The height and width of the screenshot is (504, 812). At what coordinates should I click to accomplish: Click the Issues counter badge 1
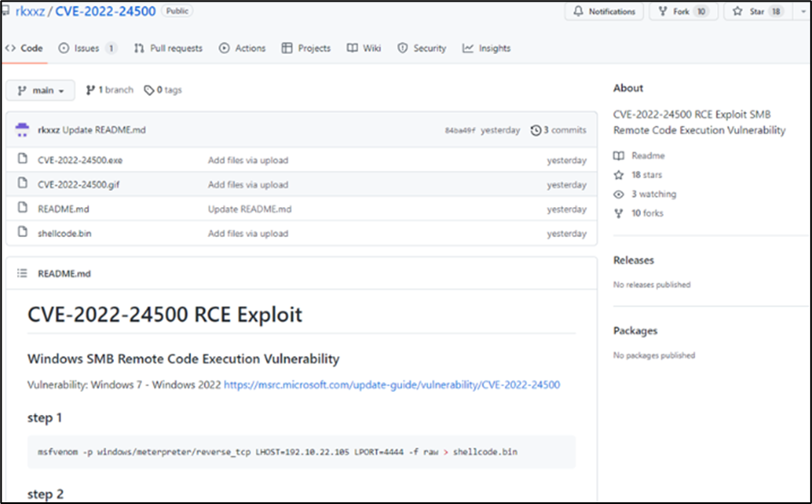(111, 48)
